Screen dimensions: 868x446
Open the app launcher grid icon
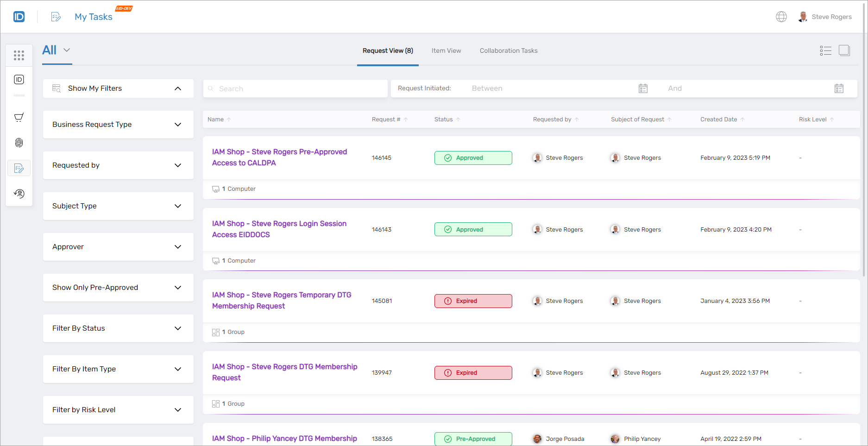19,55
